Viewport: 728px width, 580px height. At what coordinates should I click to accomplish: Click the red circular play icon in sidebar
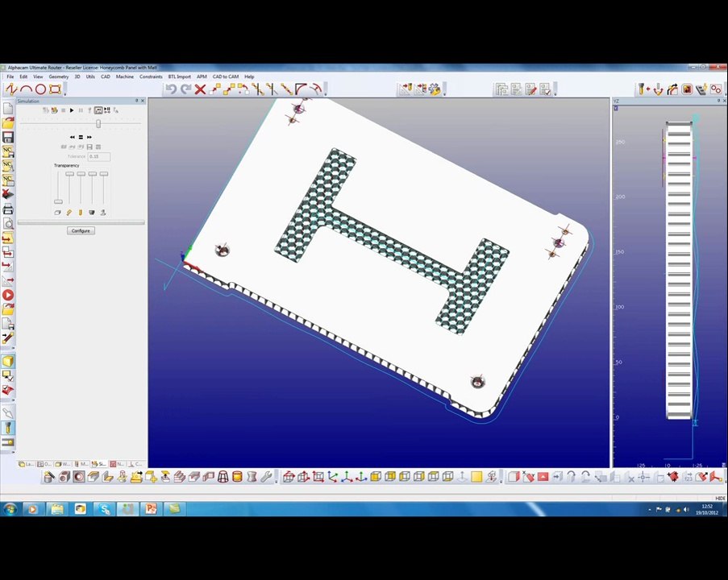pyautogui.click(x=8, y=295)
